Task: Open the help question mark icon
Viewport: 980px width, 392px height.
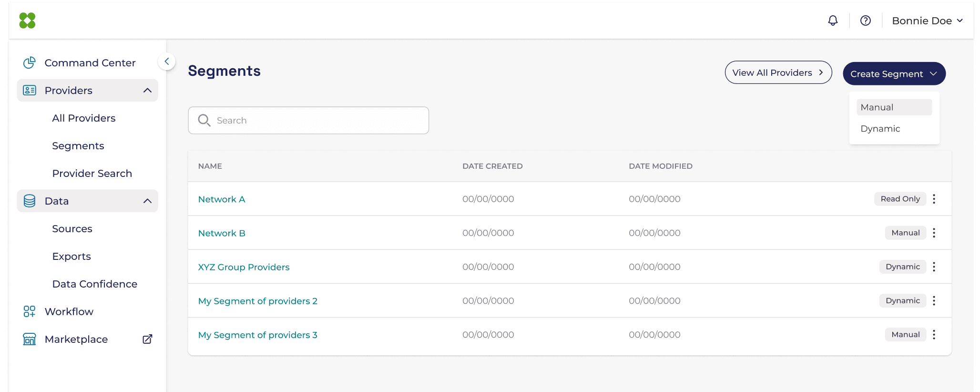Action: tap(866, 21)
